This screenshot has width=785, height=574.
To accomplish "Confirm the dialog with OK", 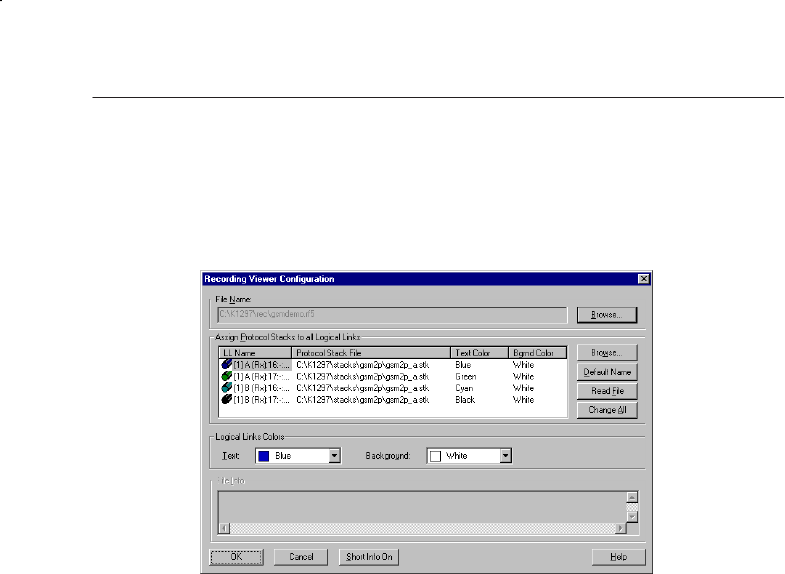I will click(x=236, y=557).
